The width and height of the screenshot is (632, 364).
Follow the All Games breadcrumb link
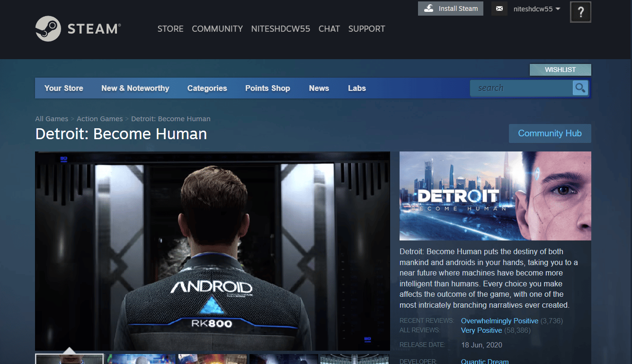tap(52, 119)
